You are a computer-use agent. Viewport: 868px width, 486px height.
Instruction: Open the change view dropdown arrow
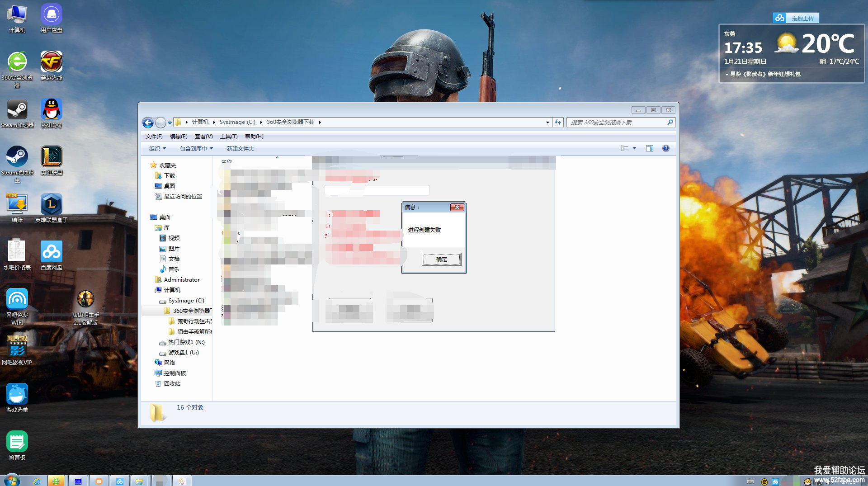634,148
